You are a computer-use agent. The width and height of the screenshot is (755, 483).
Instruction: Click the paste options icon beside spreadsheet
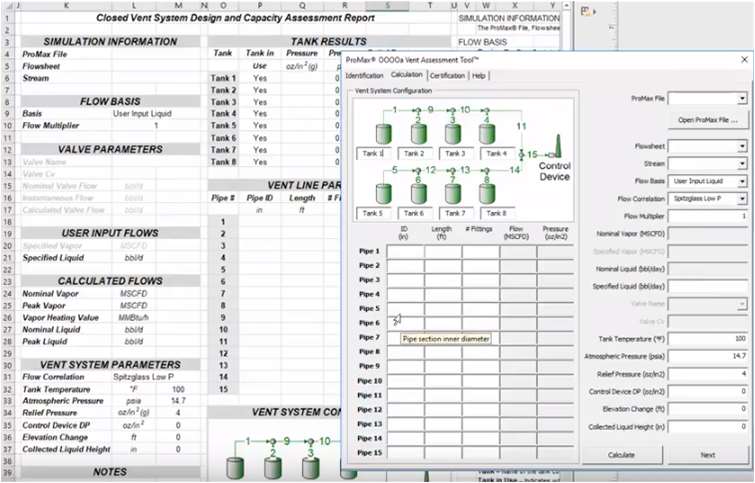[x=587, y=11]
